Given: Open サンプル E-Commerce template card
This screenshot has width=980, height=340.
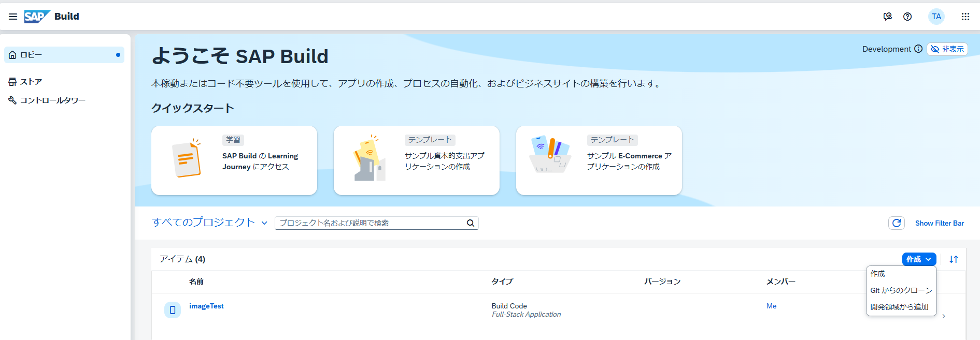Looking at the screenshot, I should tap(599, 160).
